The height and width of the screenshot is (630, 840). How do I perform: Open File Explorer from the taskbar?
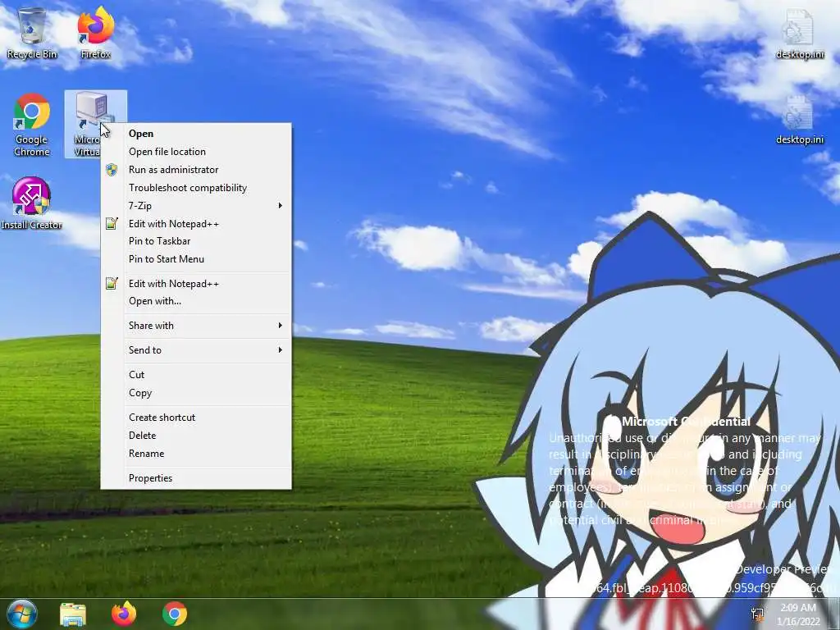73,614
